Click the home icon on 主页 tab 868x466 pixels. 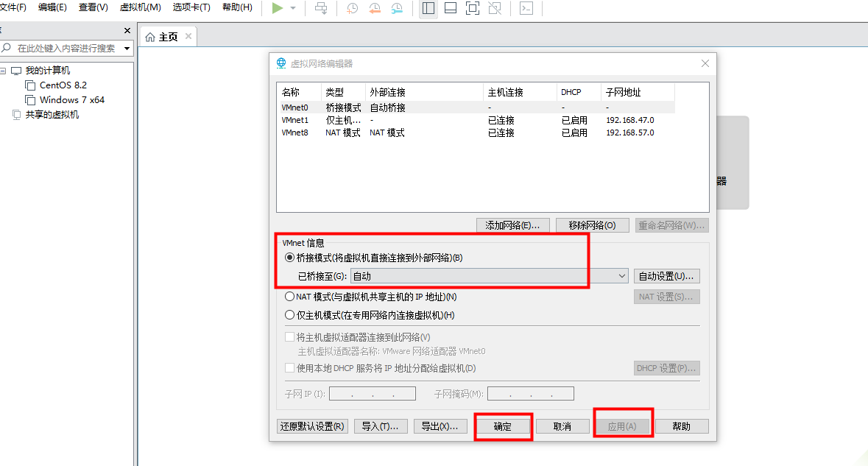[x=150, y=37]
